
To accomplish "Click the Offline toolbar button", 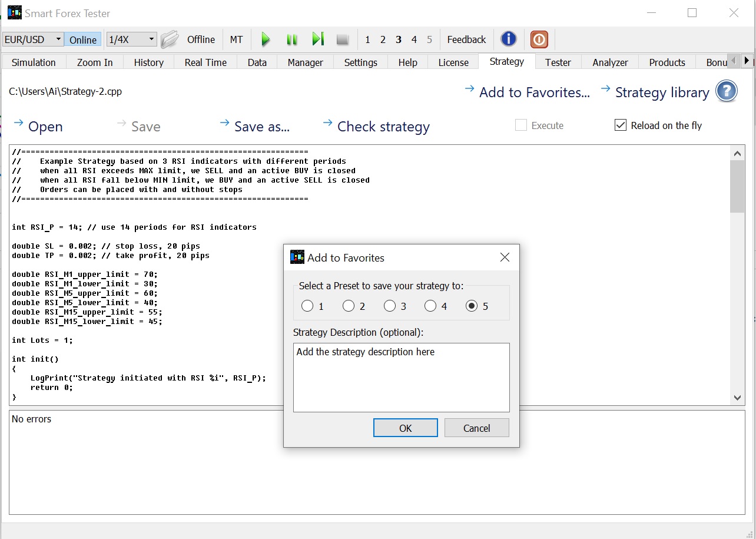I will [x=201, y=39].
